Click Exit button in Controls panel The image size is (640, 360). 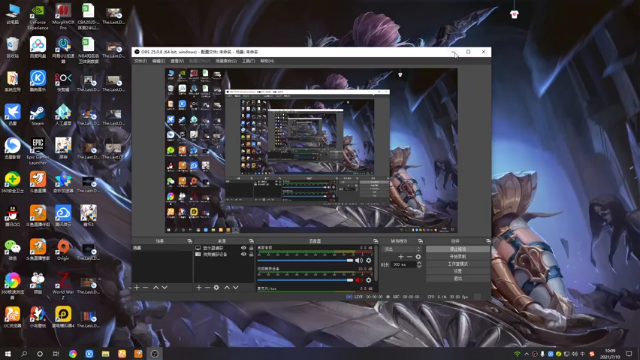(458, 278)
